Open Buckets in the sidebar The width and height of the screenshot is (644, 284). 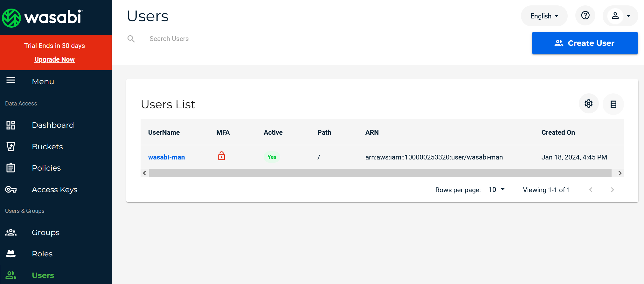tap(47, 147)
